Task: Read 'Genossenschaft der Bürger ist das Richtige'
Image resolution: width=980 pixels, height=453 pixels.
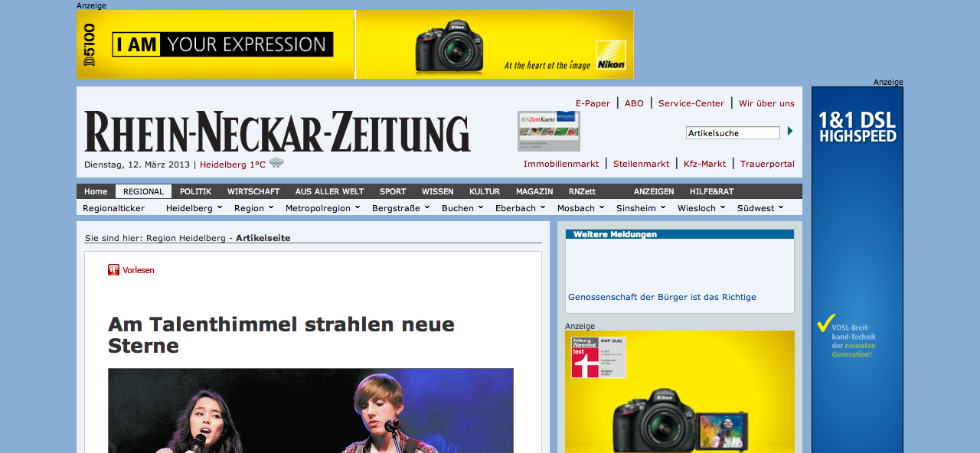Action: [661, 297]
